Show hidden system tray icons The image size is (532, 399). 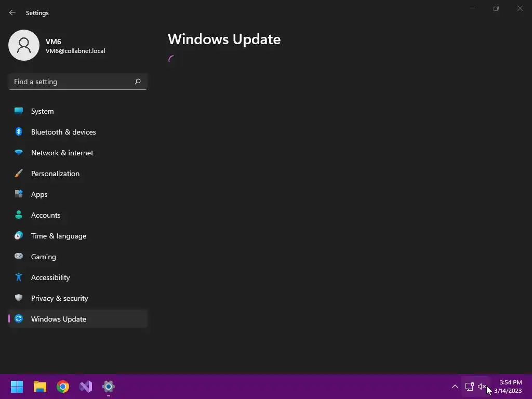(455, 387)
